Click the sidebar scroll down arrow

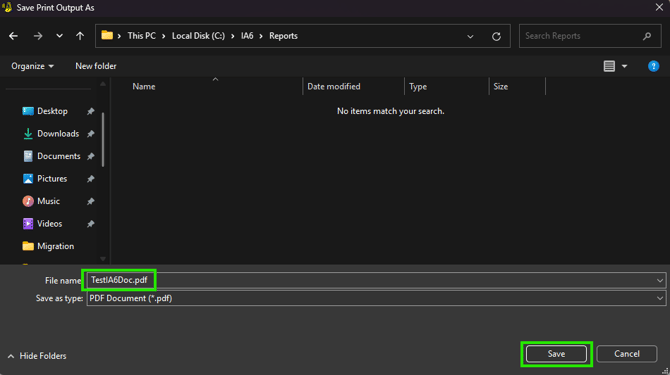click(x=103, y=259)
